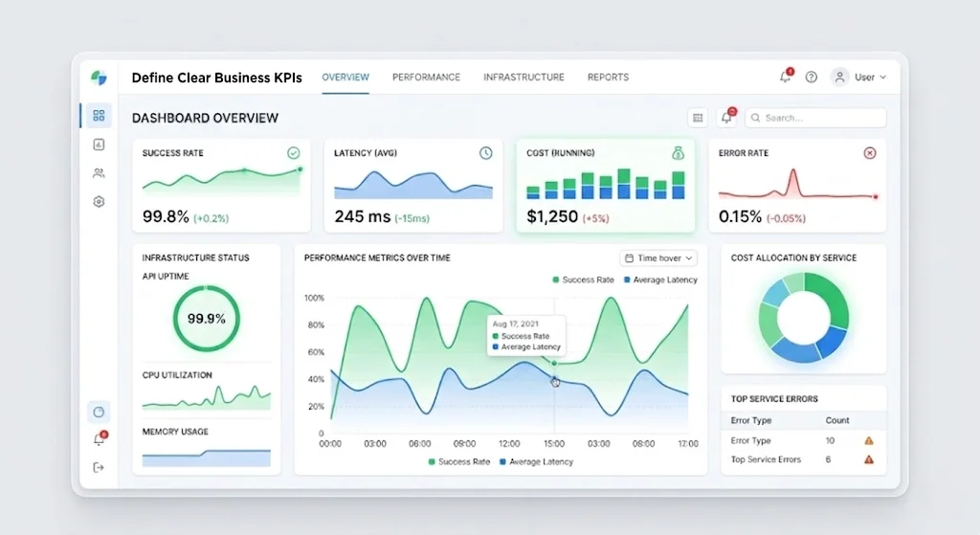
Task: Select the $1,250 running cost value
Action: (x=552, y=217)
